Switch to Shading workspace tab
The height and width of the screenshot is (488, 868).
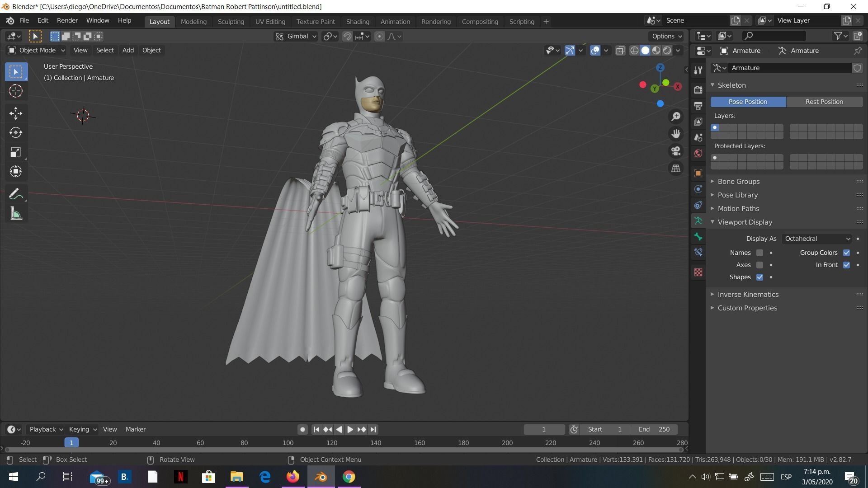click(x=358, y=21)
